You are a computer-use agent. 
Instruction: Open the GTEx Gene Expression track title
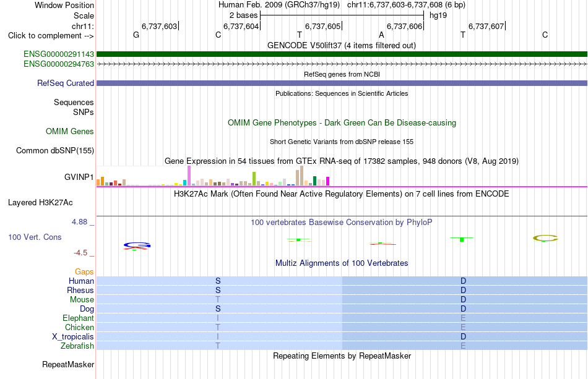coord(342,161)
